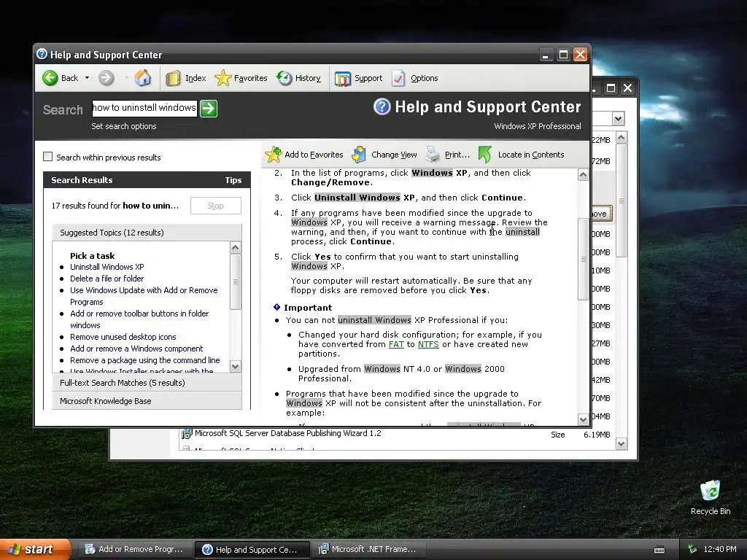This screenshot has width=747, height=560.
Task: Open Add or remove a Windows component topic
Action: 136,349
